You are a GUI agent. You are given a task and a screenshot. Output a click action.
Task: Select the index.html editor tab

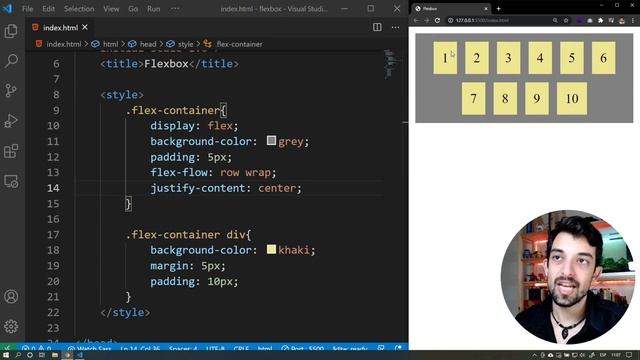tap(60, 27)
